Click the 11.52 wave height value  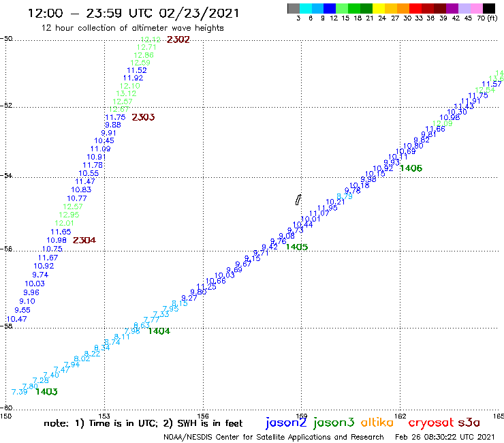(137, 70)
